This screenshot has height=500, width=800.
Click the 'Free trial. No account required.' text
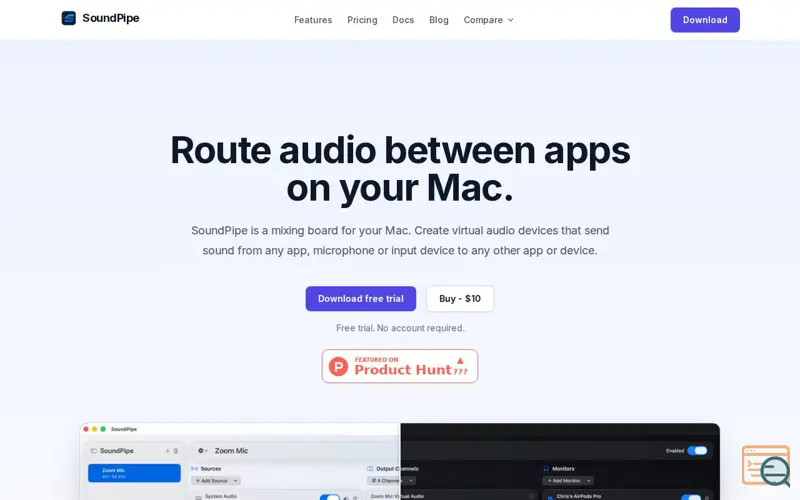click(x=400, y=328)
